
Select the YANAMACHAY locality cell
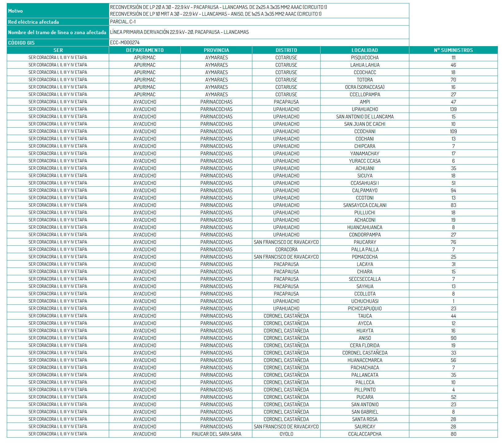coord(365,153)
